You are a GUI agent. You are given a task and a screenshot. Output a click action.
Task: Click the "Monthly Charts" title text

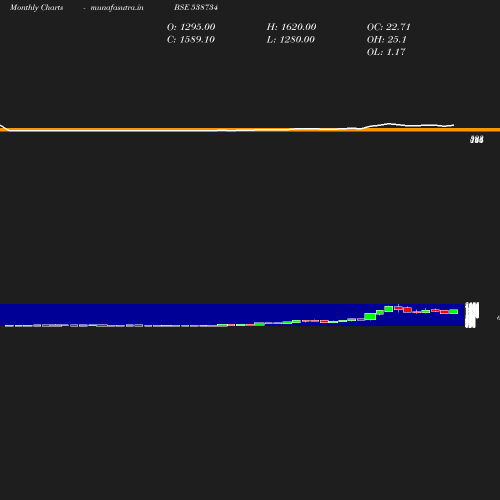point(36,7)
